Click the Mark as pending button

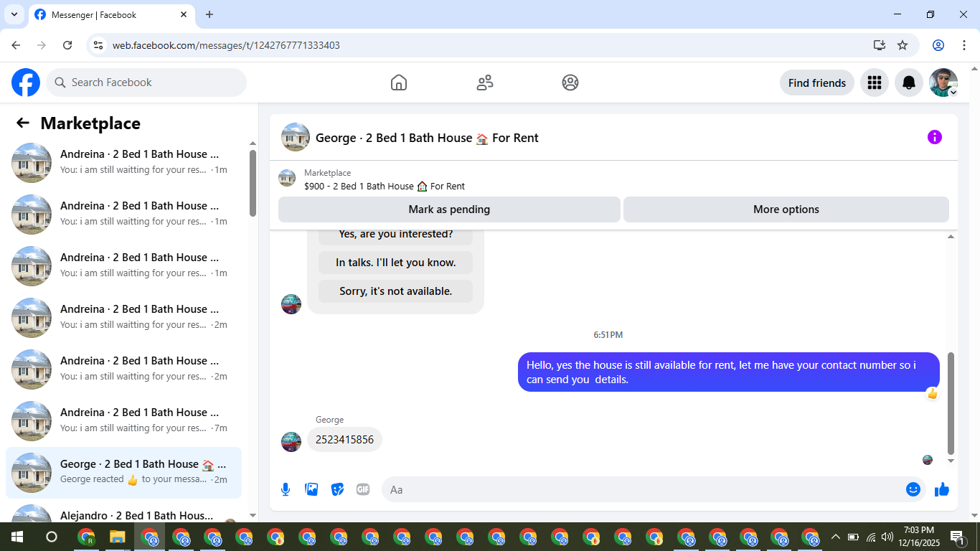click(x=449, y=209)
